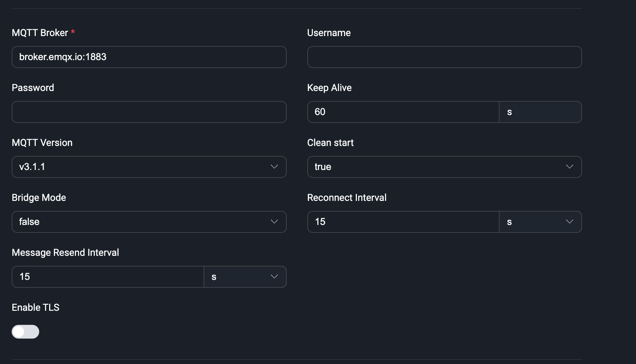This screenshot has height=364, width=636.
Task: Open the Bridge Mode dropdown showing false
Action: coord(149,222)
